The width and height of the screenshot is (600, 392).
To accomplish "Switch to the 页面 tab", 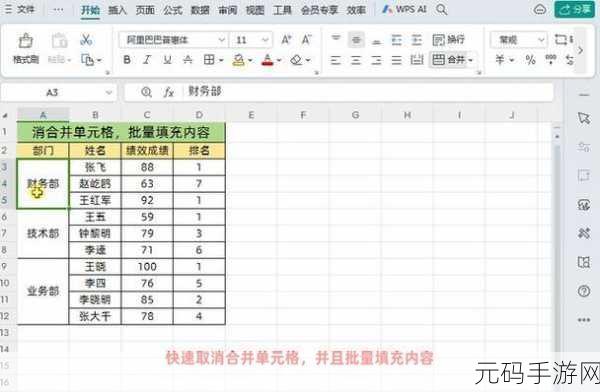I will pos(145,10).
